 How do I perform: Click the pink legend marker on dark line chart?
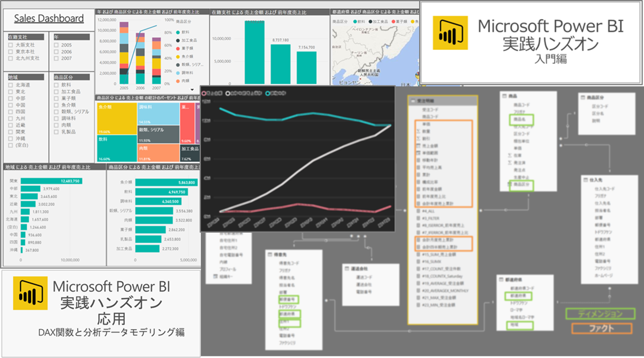pos(204,93)
